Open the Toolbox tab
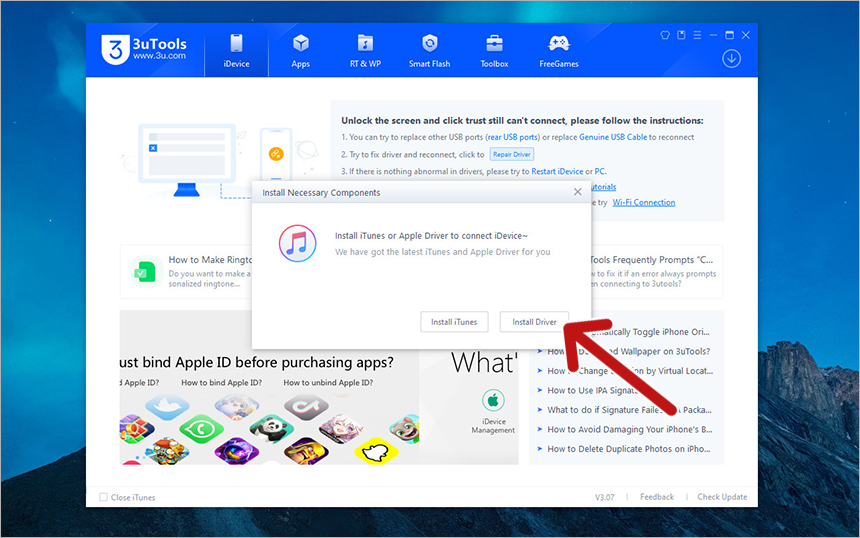Image resolution: width=860 pixels, height=538 pixels. [494, 50]
